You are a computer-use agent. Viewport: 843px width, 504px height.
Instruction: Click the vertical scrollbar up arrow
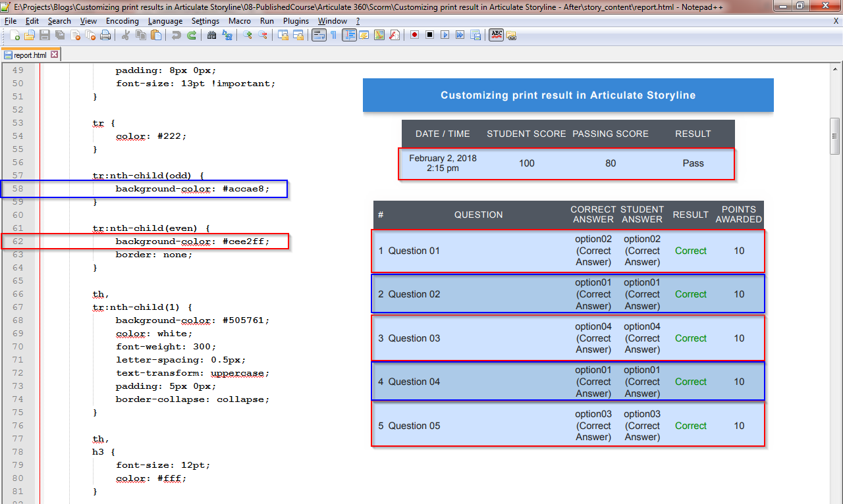tap(836, 69)
